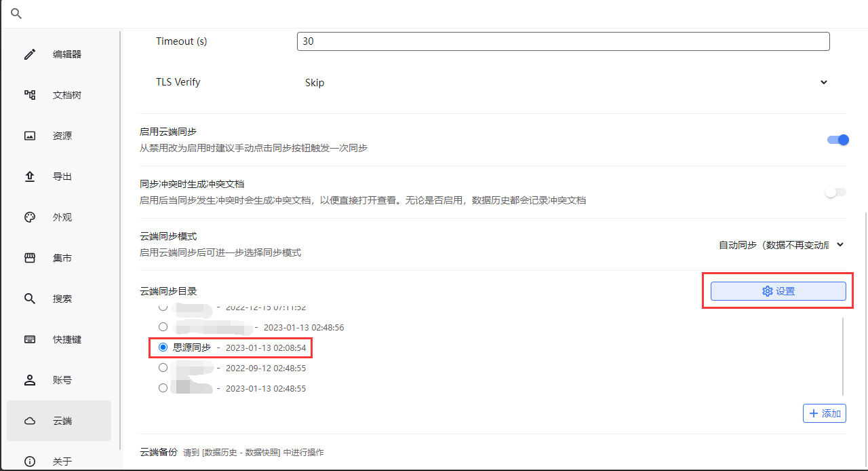Click the 集市 store icon
This screenshot has width=868, height=471.
30,258
